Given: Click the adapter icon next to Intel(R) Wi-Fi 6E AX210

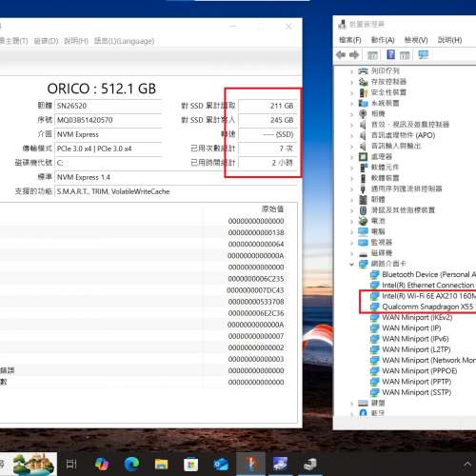Looking at the screenshot, I should [x=375, y=296].
